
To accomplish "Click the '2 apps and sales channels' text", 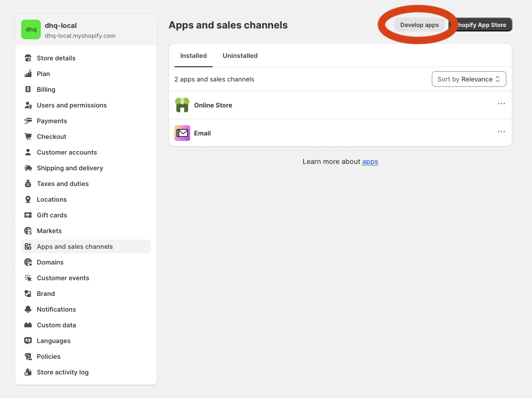I will click(214, 79).
